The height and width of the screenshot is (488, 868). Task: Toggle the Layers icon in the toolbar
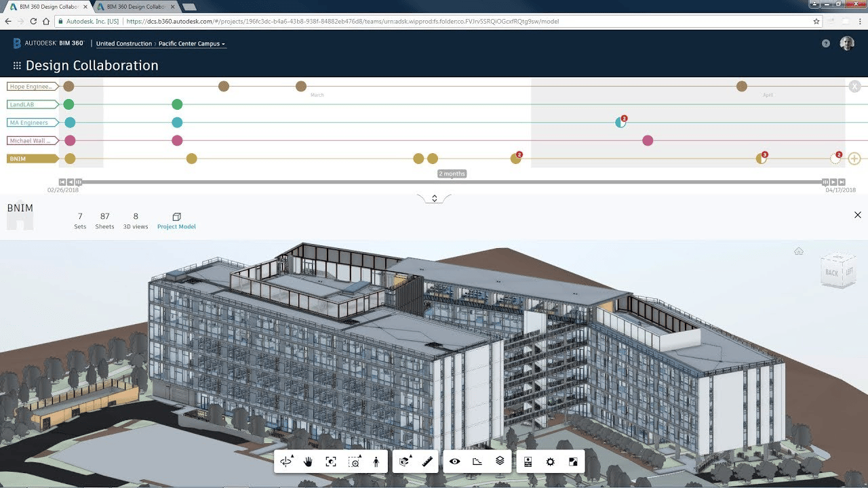[x=500, y=461]
